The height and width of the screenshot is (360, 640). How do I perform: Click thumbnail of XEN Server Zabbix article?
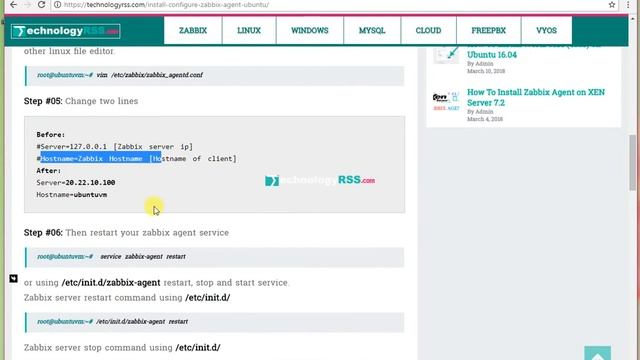click(446, 101)
